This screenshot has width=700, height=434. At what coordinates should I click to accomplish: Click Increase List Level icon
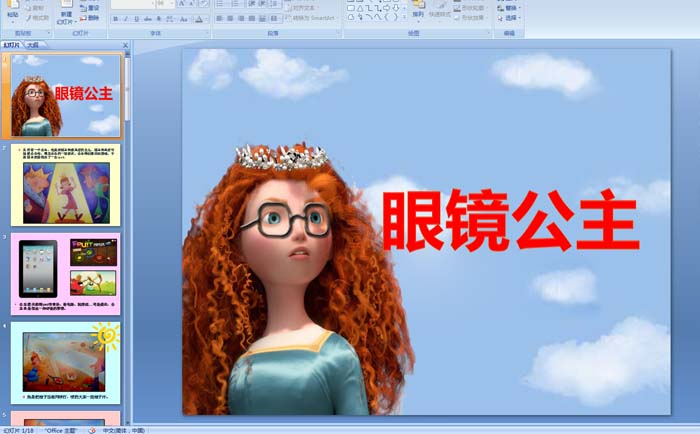tap(262, 4)
